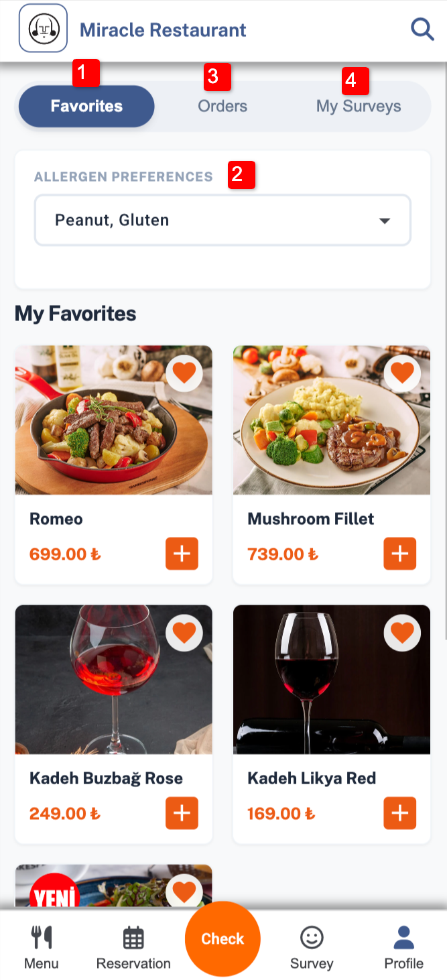Screen dimensions: 447x980
Task: Switch to the Orders tab
Action: pos(222,106)
